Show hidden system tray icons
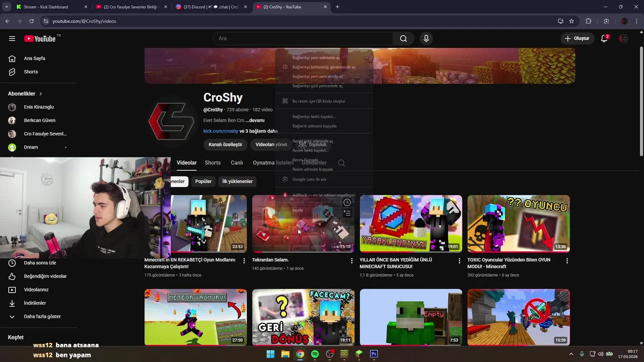Screen dimensions: 644x362 click(571, 354)
